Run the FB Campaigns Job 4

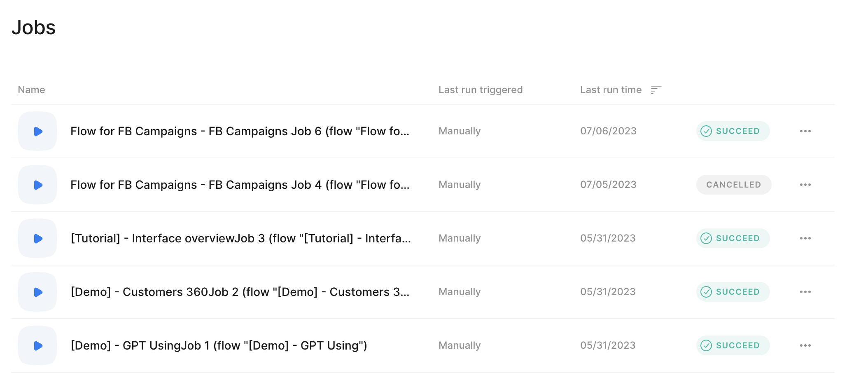[38, 185]
